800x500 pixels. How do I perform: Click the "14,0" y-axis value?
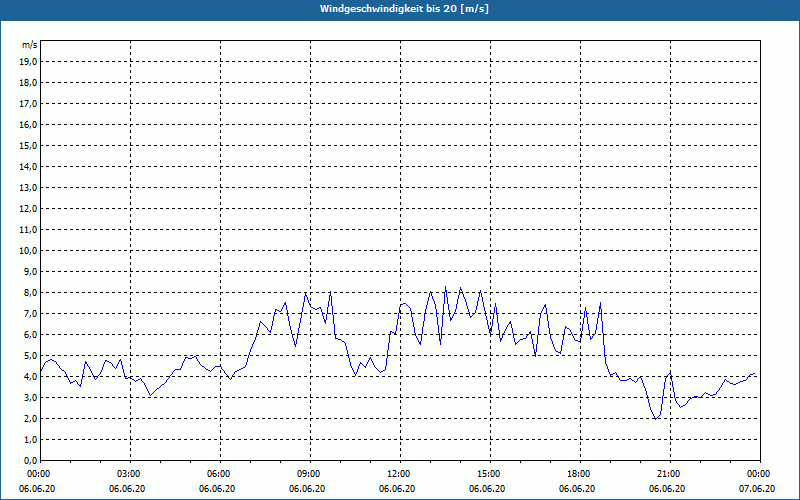[28, 166]
